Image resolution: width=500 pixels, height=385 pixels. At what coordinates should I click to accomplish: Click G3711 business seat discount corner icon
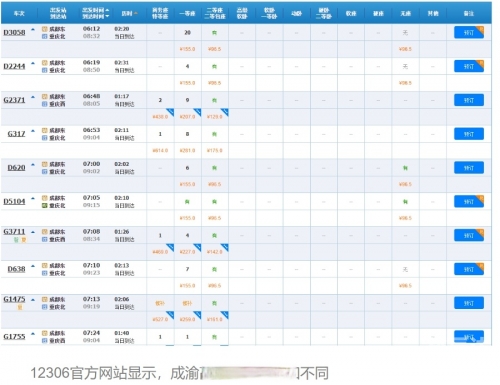[170, 247]
